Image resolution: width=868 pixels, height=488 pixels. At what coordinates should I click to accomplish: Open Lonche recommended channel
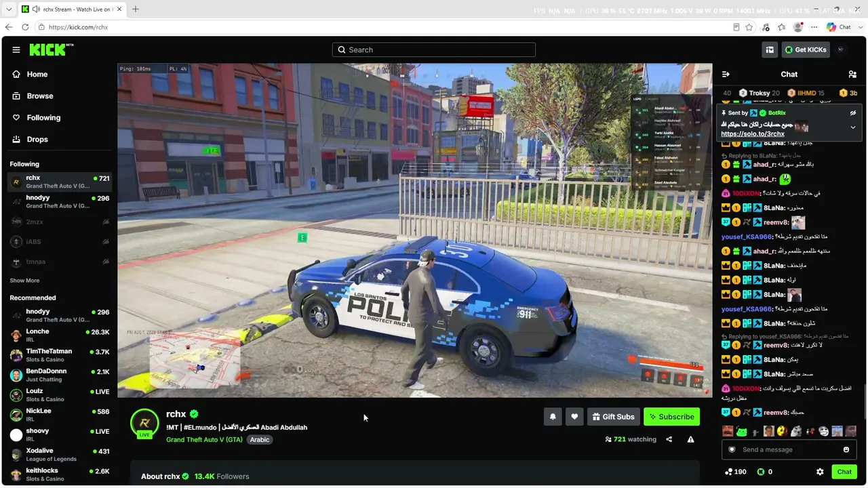pos(59,335)
